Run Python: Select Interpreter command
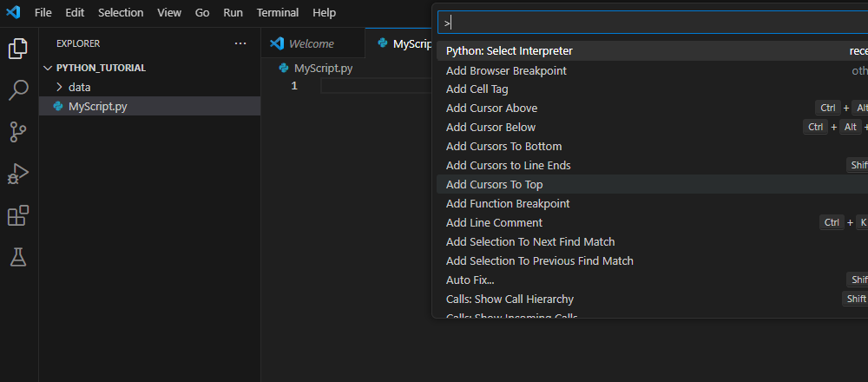The image size is (868, 382). pos(652,51)
